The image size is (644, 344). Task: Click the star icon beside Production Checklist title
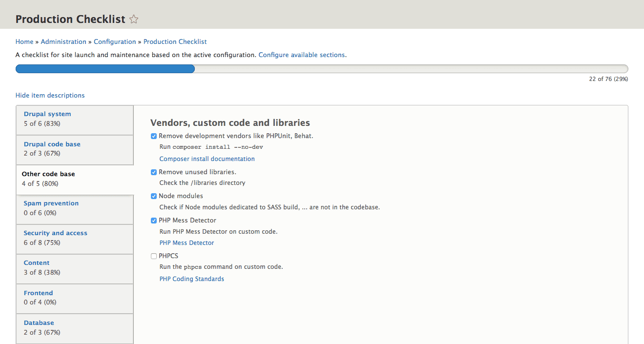click(x=134, y=20)
